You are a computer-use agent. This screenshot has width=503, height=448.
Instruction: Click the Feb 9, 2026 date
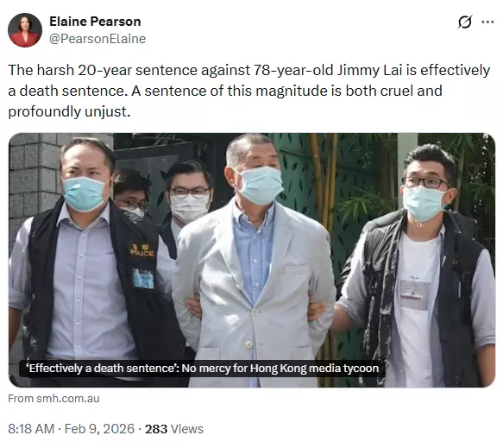[99, 429]
